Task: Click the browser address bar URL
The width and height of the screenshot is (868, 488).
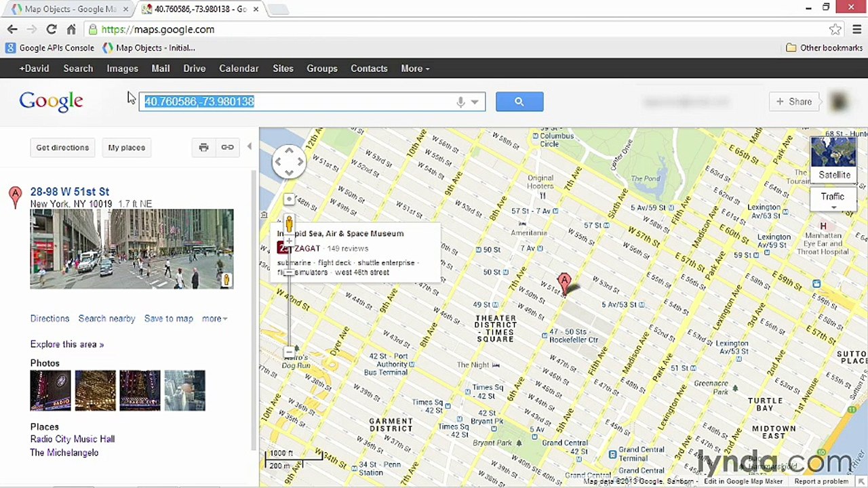Action: (x=158, y=29)
